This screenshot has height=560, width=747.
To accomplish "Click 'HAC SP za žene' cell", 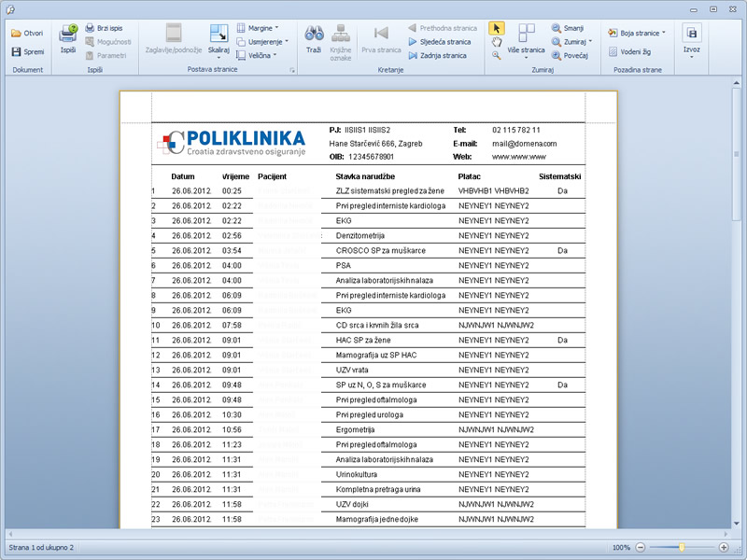I will [x=363, y=340].
